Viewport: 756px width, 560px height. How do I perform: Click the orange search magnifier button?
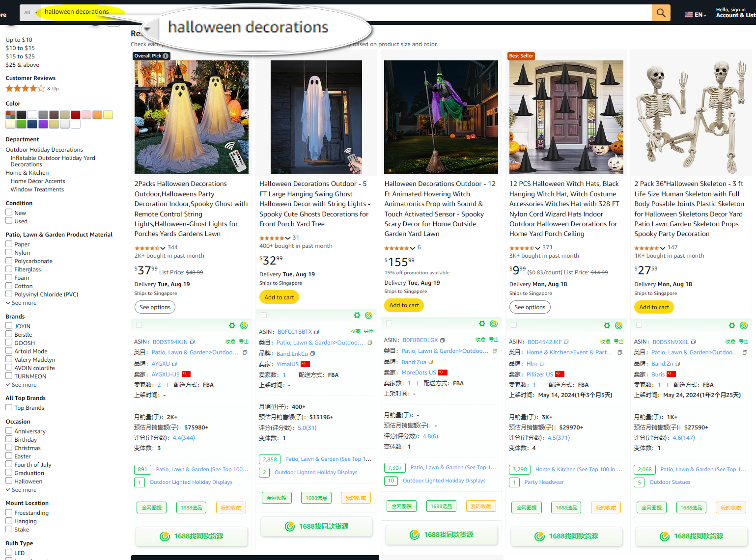tap(661, 13)
